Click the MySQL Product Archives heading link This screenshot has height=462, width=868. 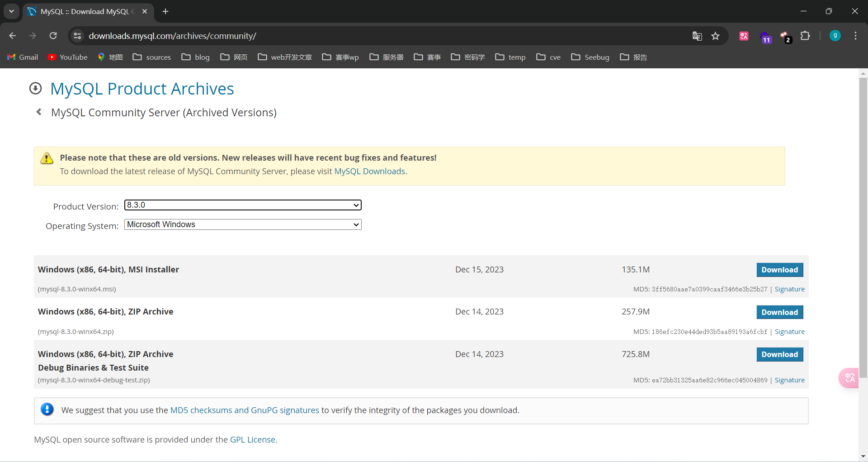[142, 89]
